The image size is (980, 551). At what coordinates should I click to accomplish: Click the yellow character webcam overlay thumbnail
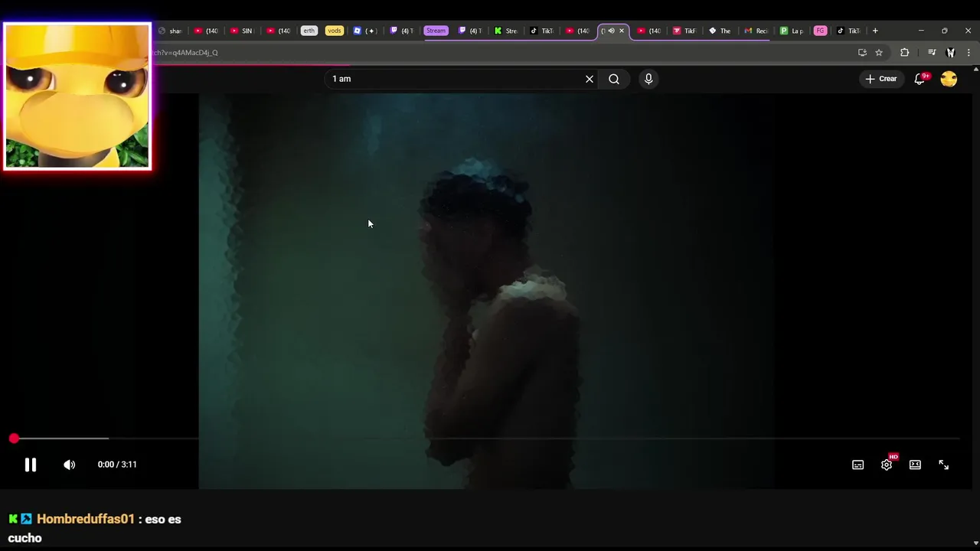[77, 96]
